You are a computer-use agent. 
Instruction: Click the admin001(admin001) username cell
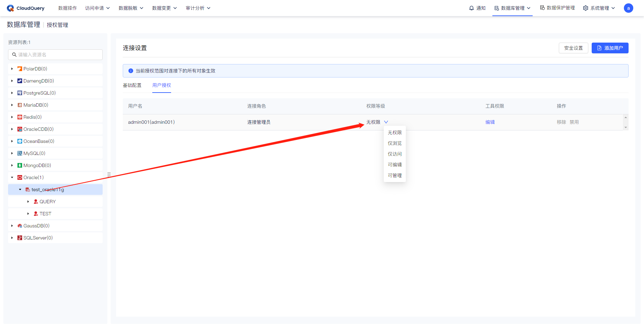tap(151, 122)
